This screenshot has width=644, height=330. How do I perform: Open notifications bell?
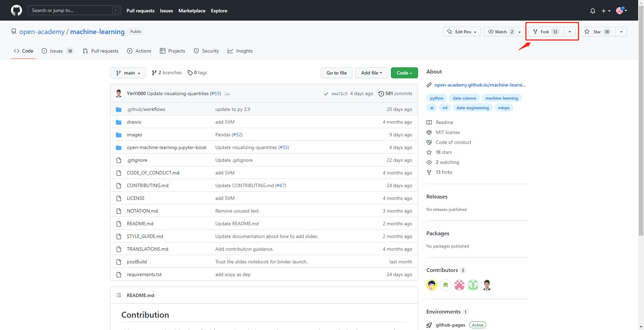point(593,11)
